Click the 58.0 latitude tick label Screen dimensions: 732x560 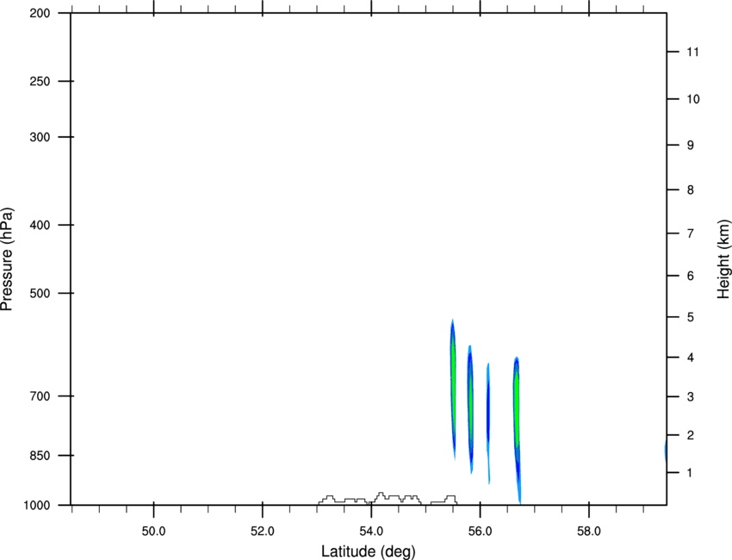(589, 532)
